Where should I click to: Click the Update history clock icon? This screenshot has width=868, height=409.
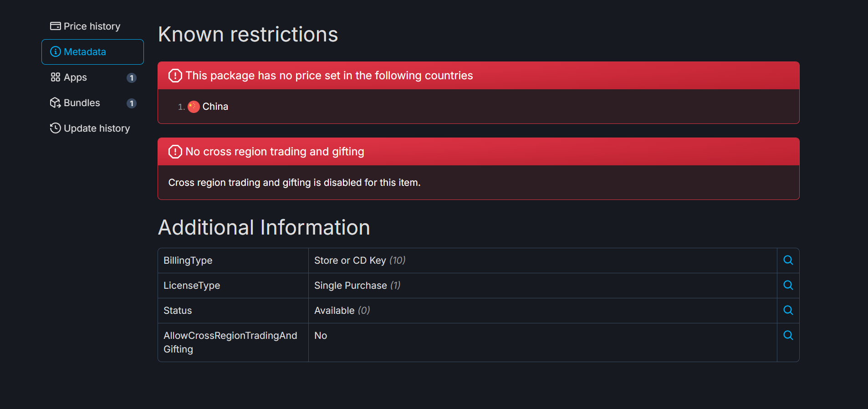tap(56, 128)
